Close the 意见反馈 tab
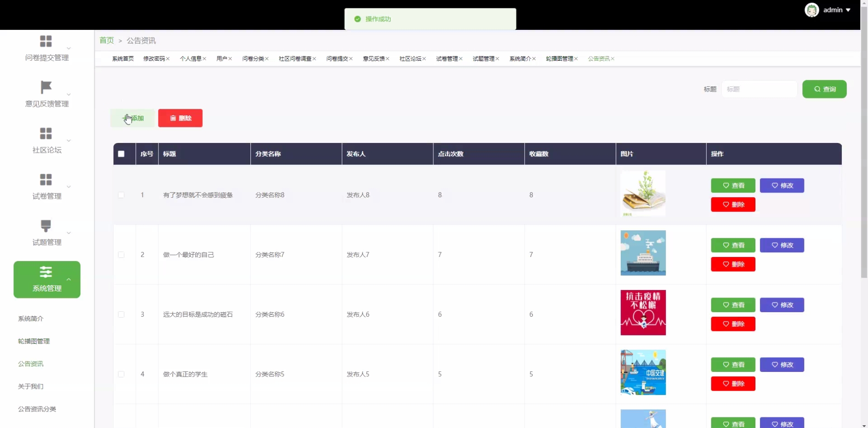 [388, 59]
